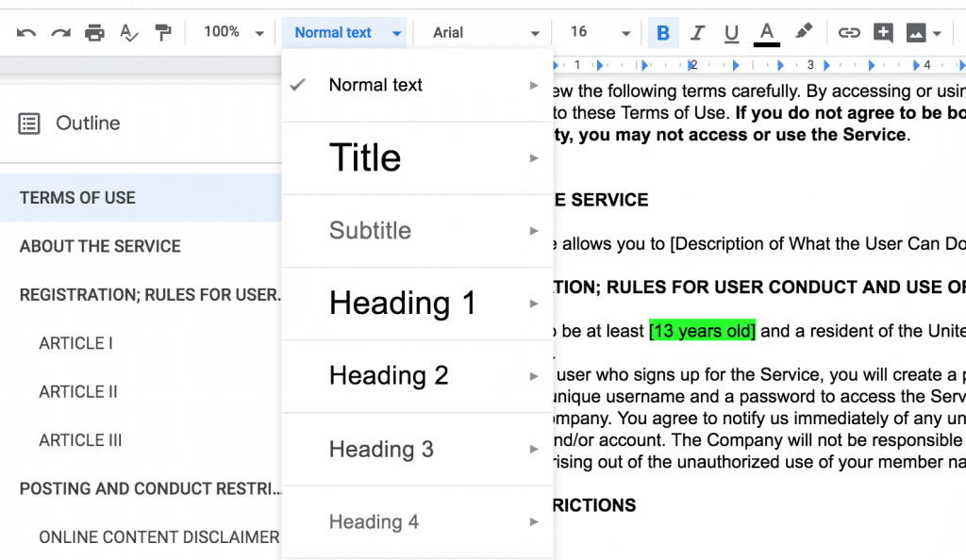Toggle Bold formatting button
The image size is (966, 560).
pyautogui.click(x=663, y=33)
